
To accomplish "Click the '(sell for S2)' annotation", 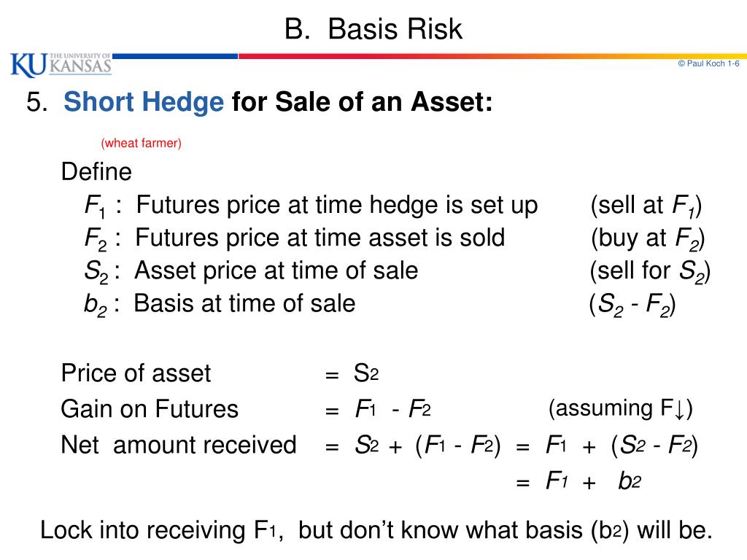I will coord(650,271).
